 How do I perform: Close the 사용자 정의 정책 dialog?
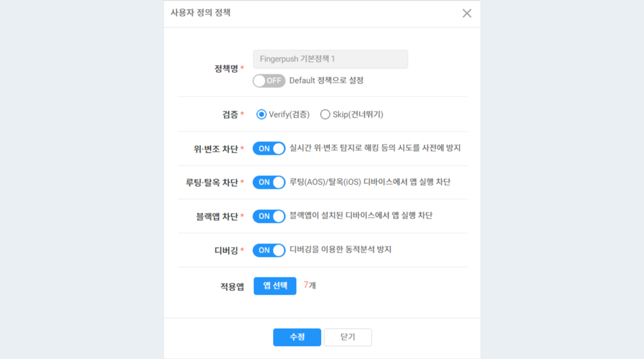(x=467, y=13)
